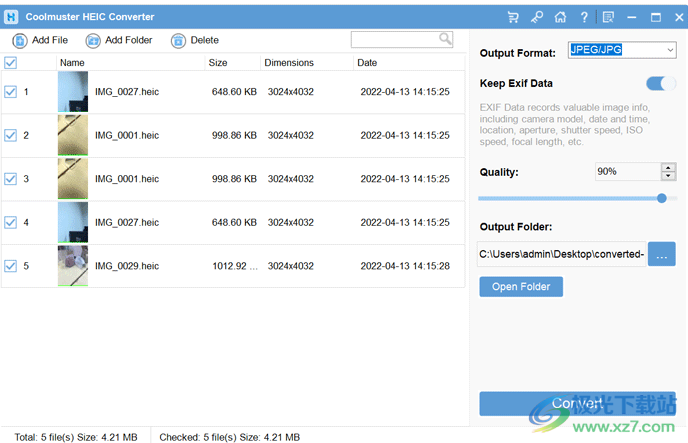Toggle the select-all checkbox in the header
Screen dimensions: 688x443
(11, 63)
